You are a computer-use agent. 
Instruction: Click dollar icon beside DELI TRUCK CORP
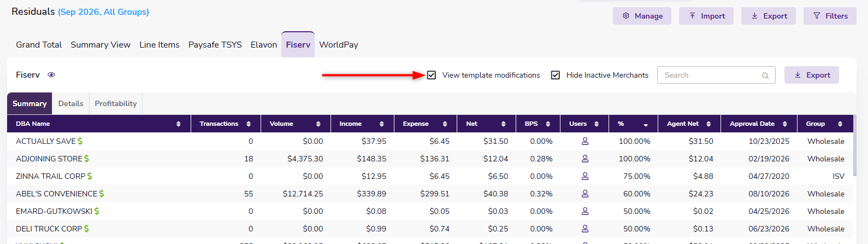(x=87, y=229)
